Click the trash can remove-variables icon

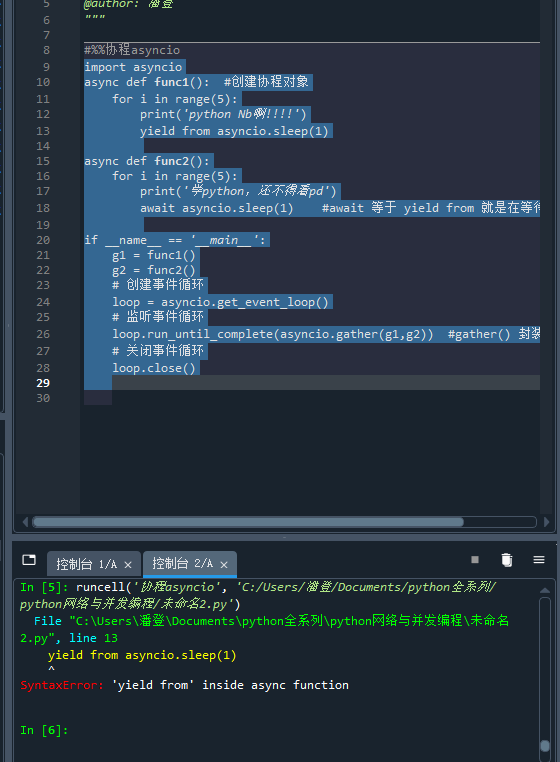point(507,560)
